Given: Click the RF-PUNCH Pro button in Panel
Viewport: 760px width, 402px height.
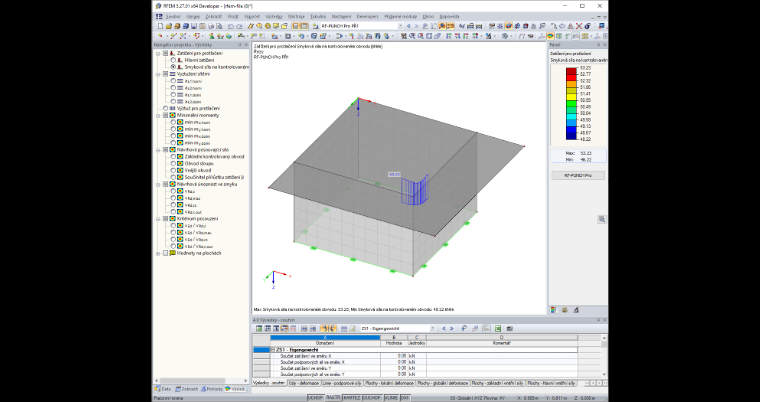Looking at the screenshot, I should pyautogui.click(x=578, y=175).
